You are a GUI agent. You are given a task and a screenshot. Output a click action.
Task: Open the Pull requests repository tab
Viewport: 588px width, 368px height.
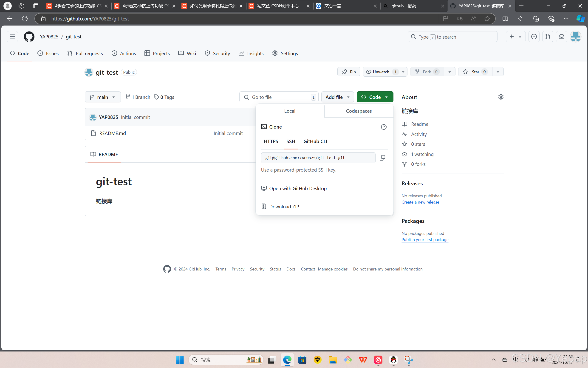(85, 53)
